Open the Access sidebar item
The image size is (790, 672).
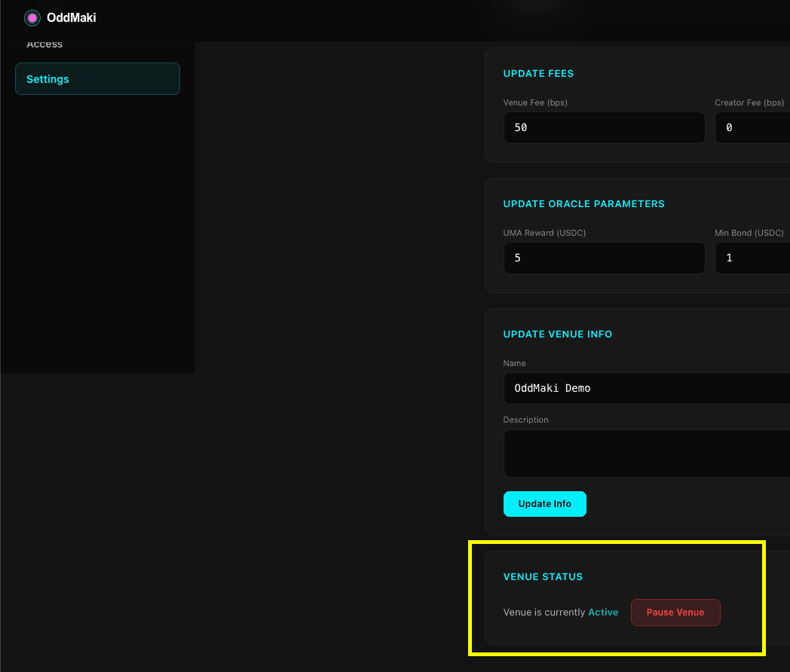(x=44, y=44)
